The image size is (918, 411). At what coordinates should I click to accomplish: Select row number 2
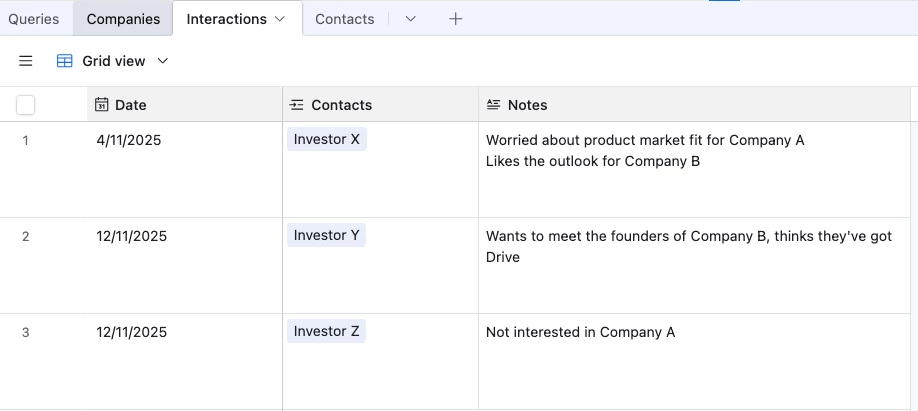[26, 236]
